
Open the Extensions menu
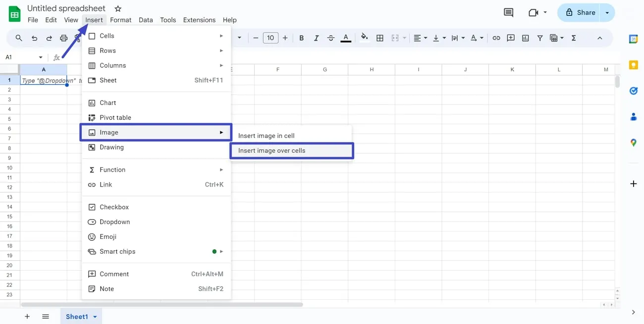click(x=199, y=20)
